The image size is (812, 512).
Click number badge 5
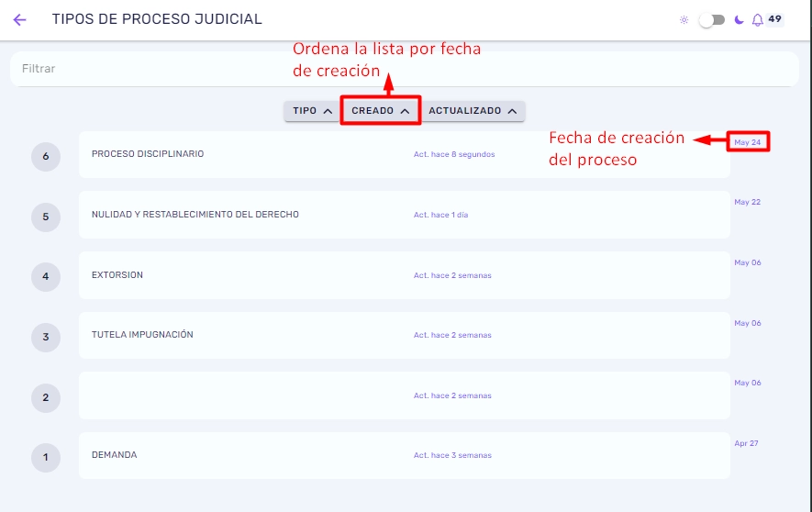point(46,217)
